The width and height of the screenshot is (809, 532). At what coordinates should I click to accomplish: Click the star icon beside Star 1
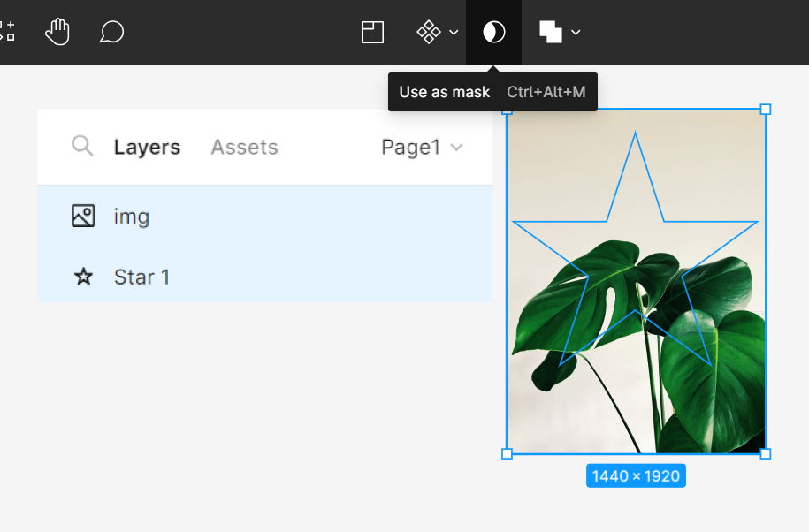[x=83, y=277]
